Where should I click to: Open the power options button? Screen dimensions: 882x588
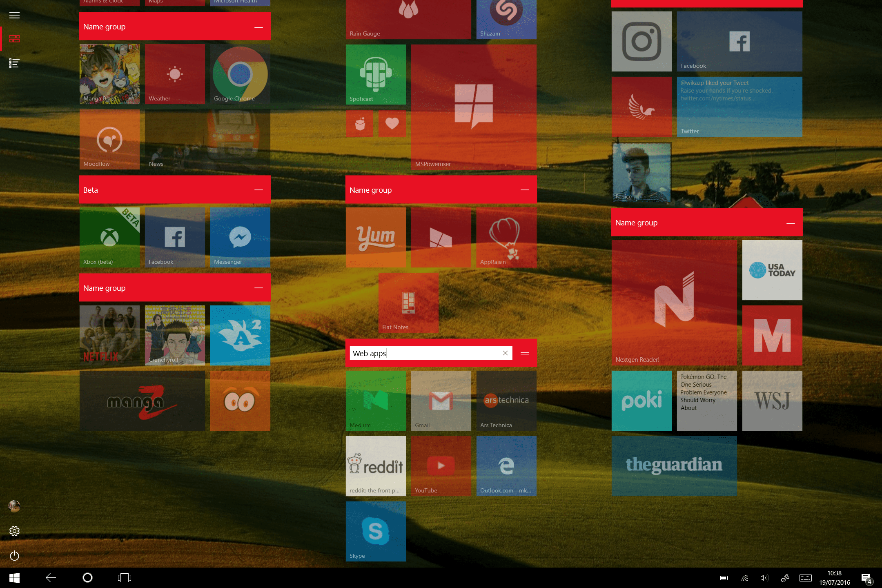click(x=14, y=555)
